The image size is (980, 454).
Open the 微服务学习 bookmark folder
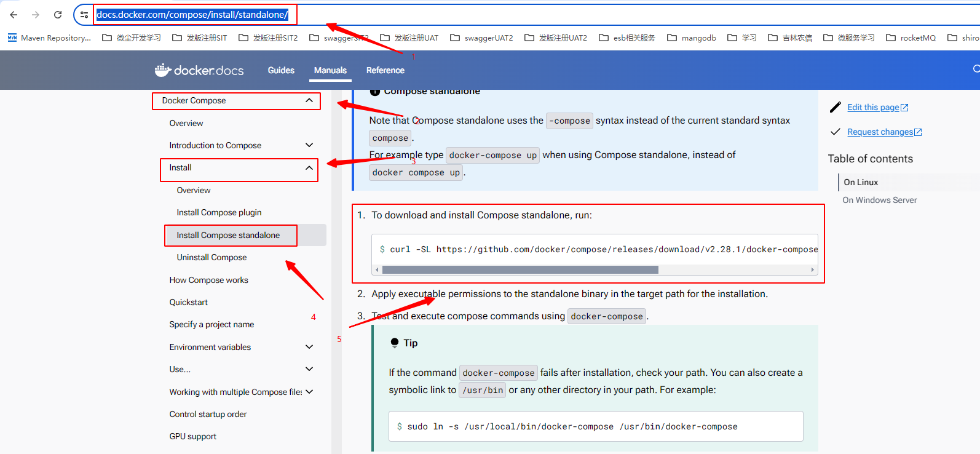[849, 38]
